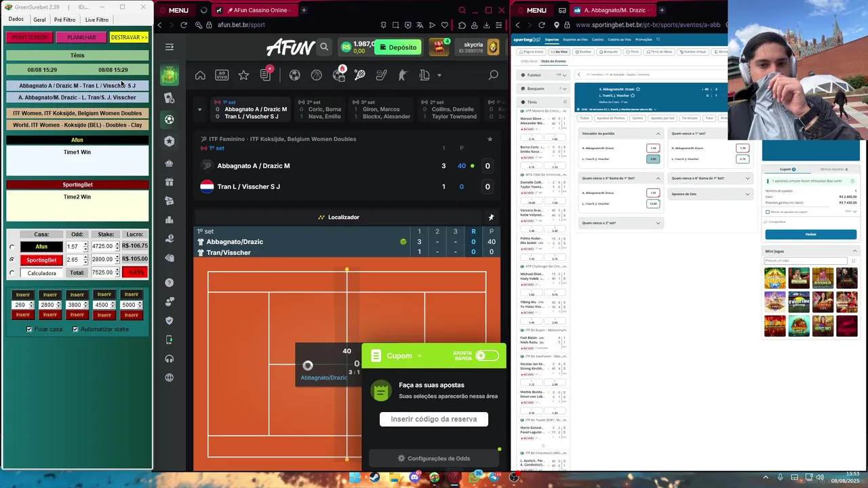Open Esportes ao Vivo in Sportingbet menu
Screen dimensions: 868x488
(576, 39)
